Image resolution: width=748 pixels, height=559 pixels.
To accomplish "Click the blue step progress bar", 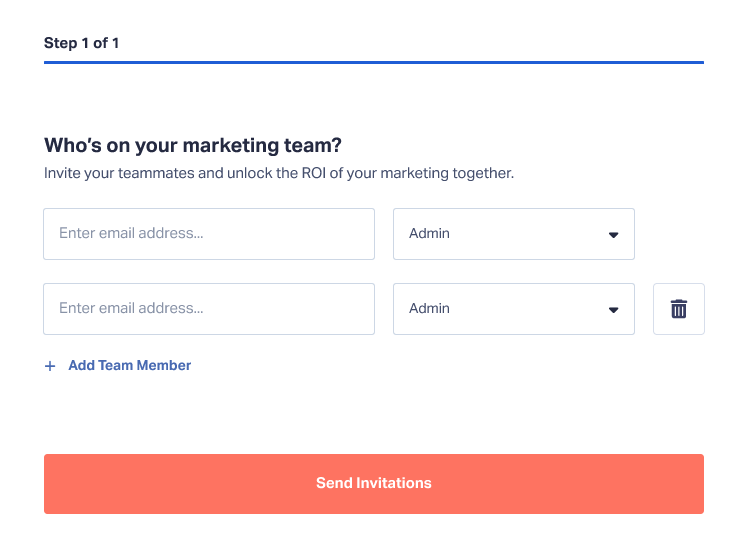I will (374, 62).
